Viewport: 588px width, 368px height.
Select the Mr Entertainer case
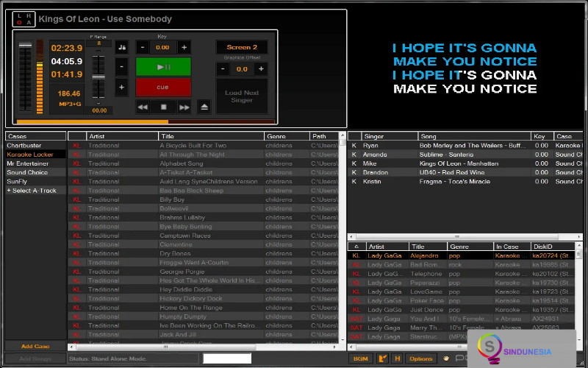point(35,163)
